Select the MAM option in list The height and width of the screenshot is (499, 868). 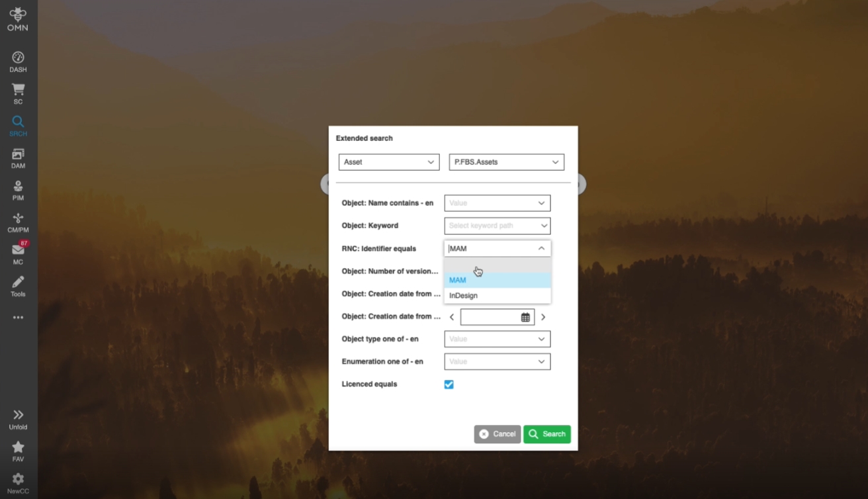coord(498,280)
